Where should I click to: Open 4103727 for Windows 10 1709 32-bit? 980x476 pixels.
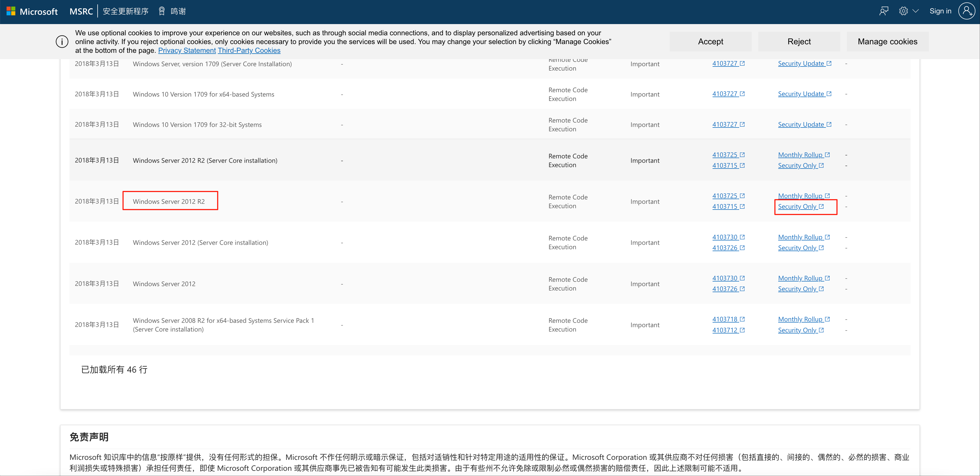click(x=728, y=124)
